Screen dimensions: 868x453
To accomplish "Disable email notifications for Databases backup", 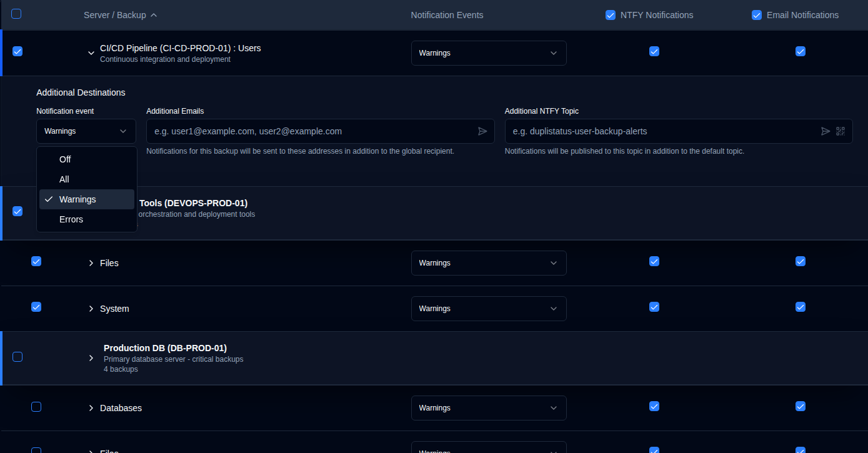I will pyautogui.click(x=801, y=406).
